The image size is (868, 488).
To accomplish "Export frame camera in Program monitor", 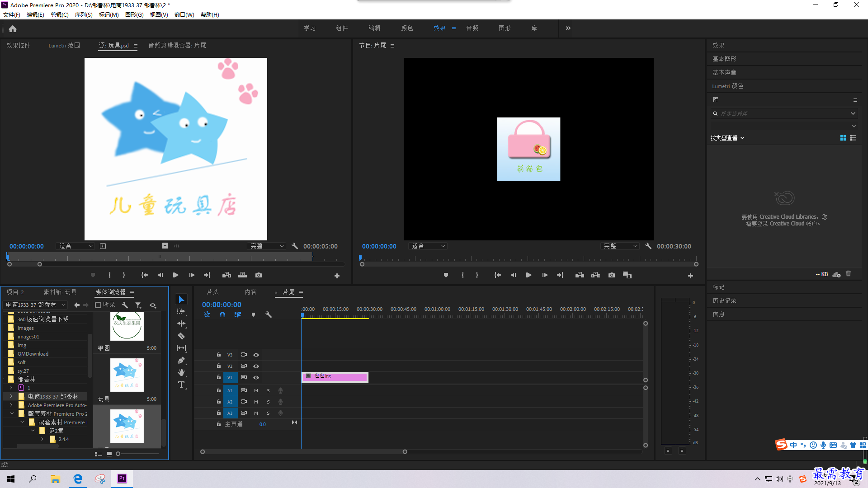I will coord(612,275).
